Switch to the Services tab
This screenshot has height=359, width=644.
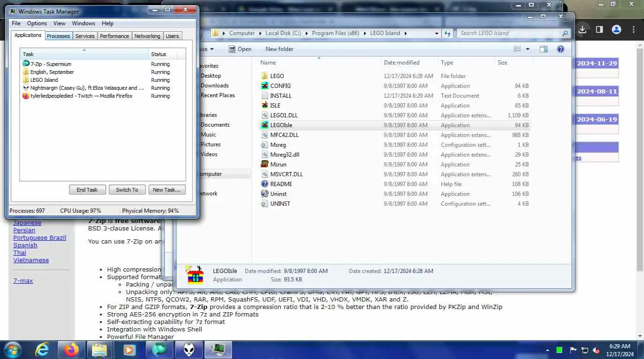point(85,36)
